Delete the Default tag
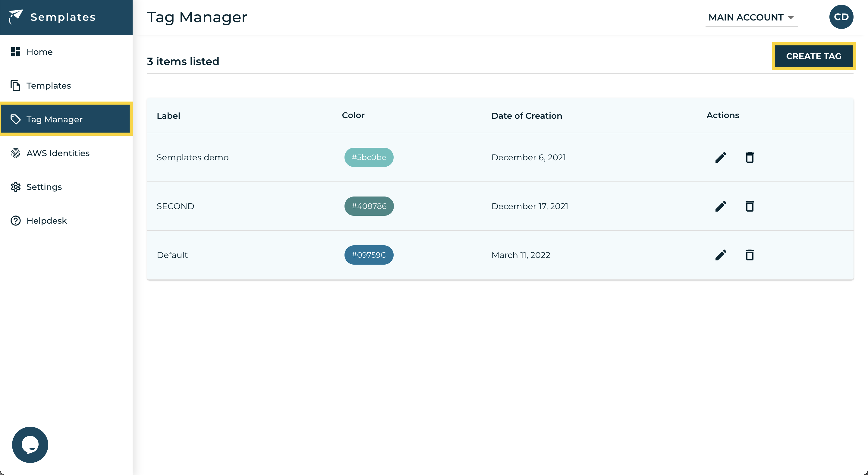This screenshot has height=475, width=868. coord(749,255)
